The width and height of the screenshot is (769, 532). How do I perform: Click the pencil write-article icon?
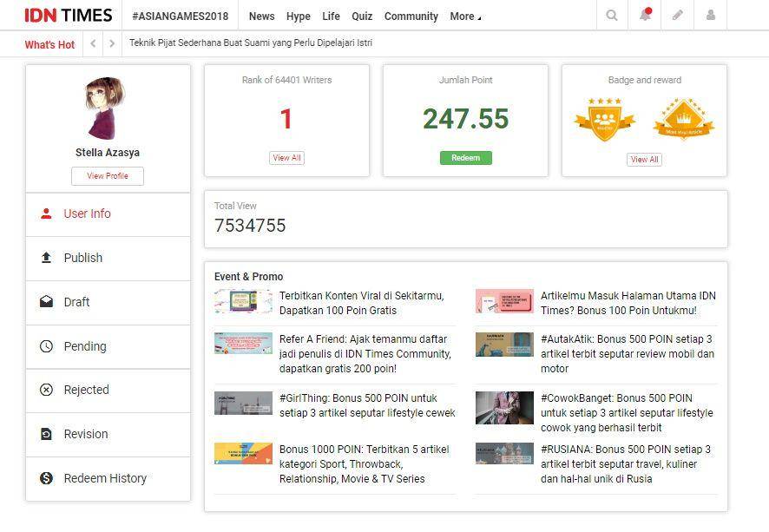pyautogui.click(x=677, y=16)
